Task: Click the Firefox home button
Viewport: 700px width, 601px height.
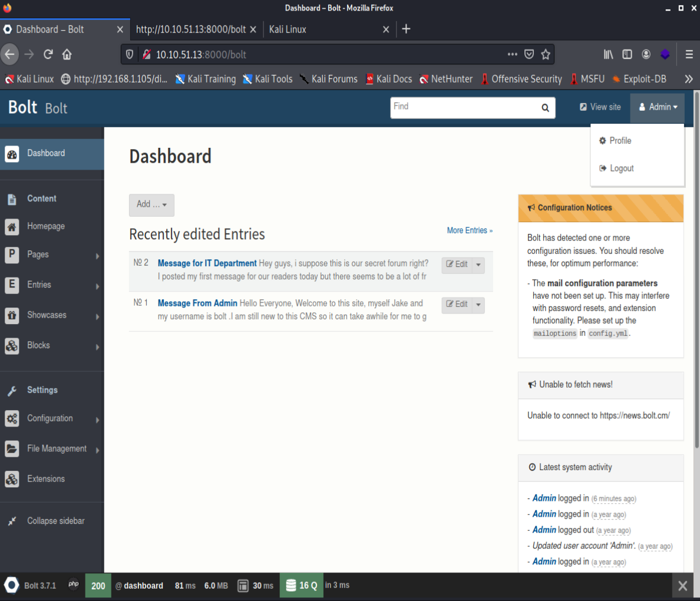Action: pyautogui.click(x=67, y=54)
